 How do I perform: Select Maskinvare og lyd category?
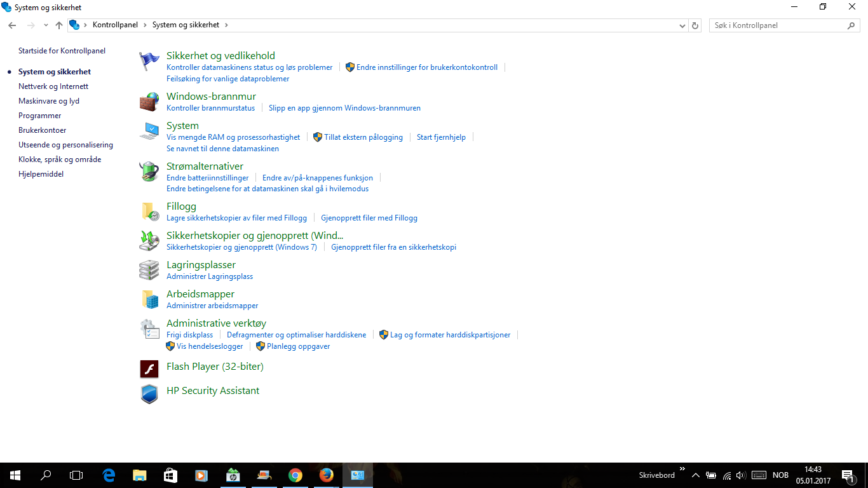pos(49,101)
